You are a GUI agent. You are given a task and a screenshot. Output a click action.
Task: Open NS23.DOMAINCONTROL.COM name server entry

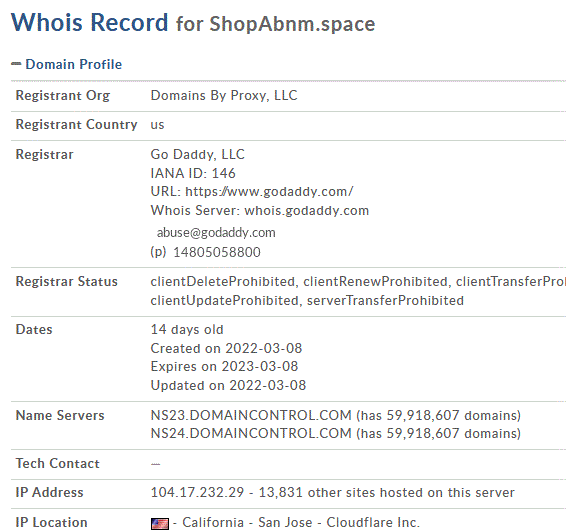[251, 415]
